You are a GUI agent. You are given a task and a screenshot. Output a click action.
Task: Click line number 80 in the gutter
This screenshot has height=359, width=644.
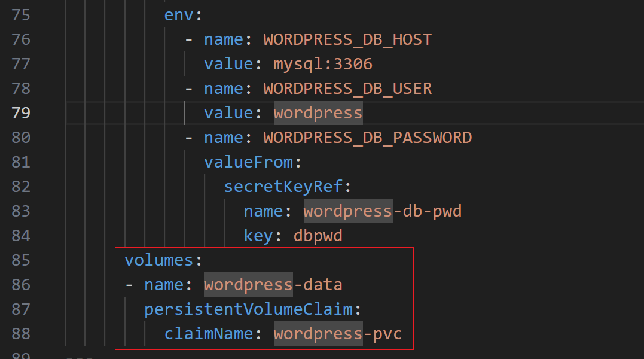point(21,138)
